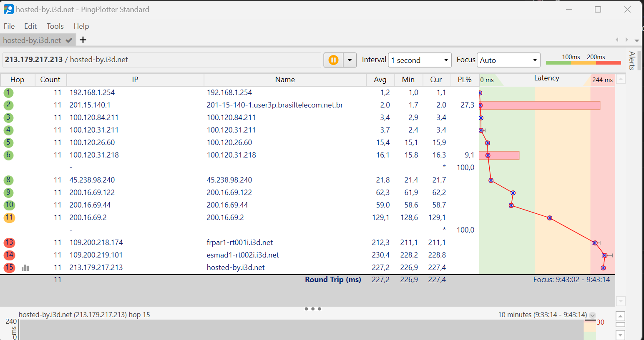644x340 pixels.
Task: Toggle the timeline graph icon on hop 15
Action: click(x=25, y=267)
